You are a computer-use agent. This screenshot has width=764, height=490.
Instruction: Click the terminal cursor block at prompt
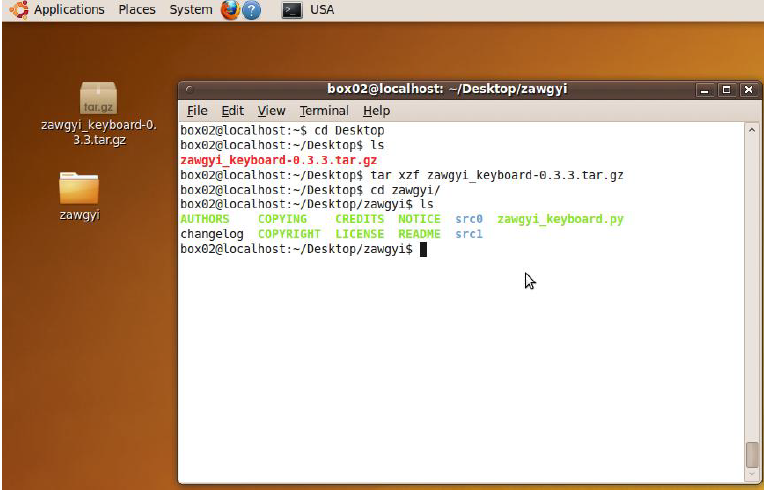(423, 249)
